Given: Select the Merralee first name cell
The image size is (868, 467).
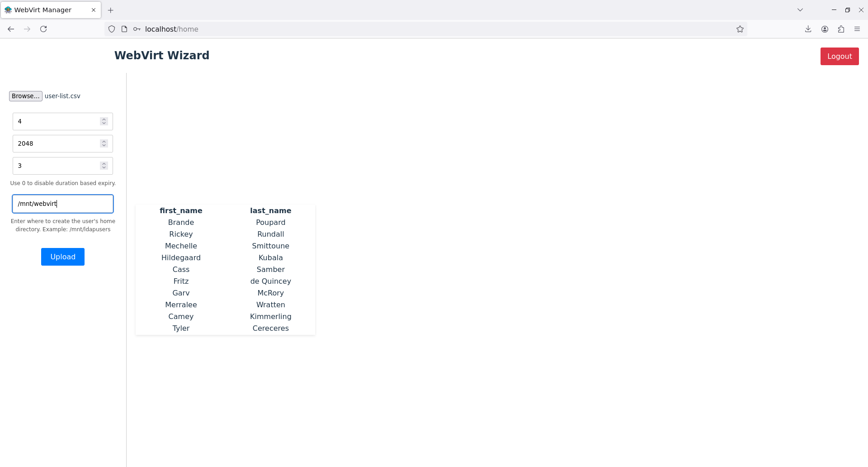Looking at the screenshot, I should pos(181,305).
